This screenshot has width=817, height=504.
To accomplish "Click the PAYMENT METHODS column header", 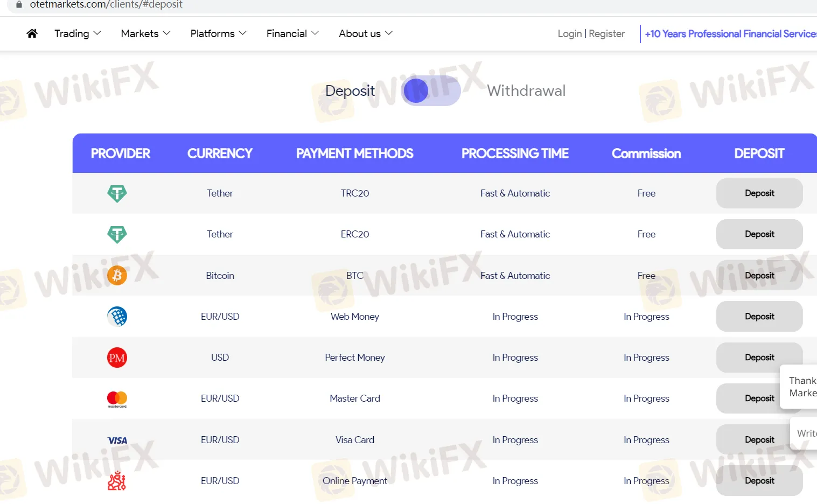I will [x=355, y=153].
